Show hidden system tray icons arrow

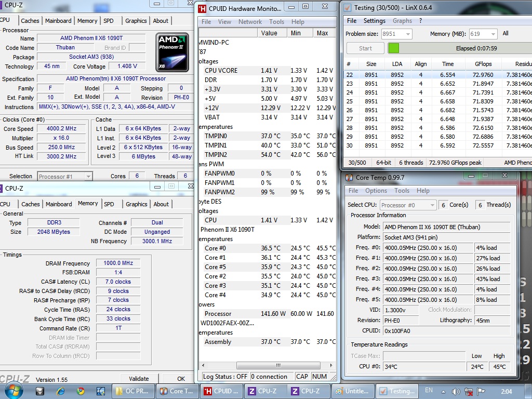444,391
